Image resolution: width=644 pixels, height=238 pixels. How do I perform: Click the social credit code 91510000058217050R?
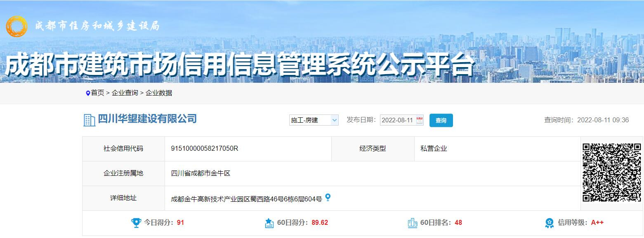205,149
